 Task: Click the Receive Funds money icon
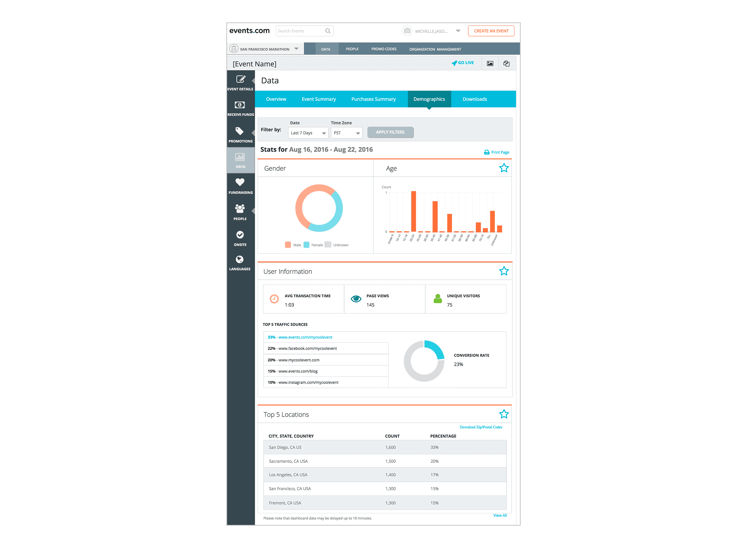coord(240,105)
